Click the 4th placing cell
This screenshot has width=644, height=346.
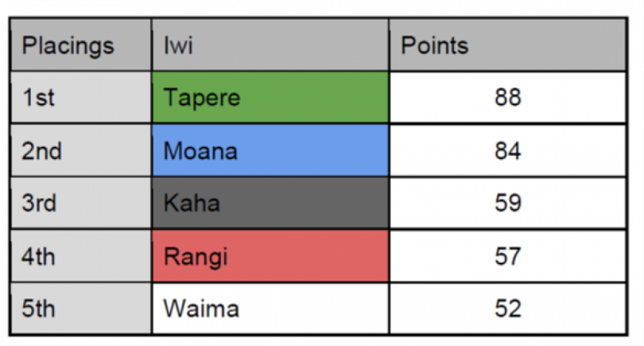80,256
